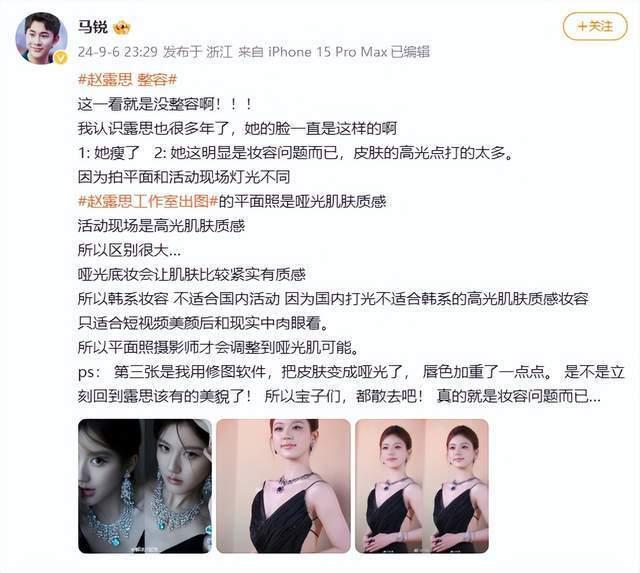Follow the user with +关注 button
Image resolution: width=640 pixels, height=573 pixels.
click(595, 27)
